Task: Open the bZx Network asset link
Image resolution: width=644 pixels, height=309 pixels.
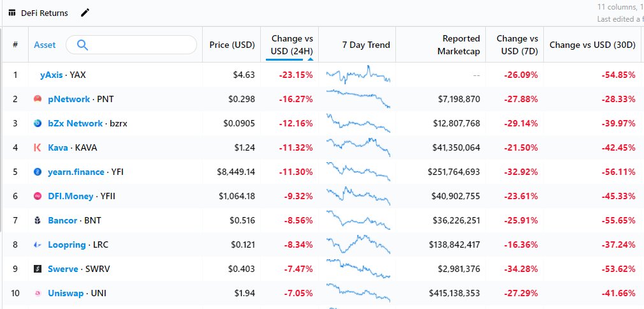Action: pyautogui.click(x=75, y=123)
